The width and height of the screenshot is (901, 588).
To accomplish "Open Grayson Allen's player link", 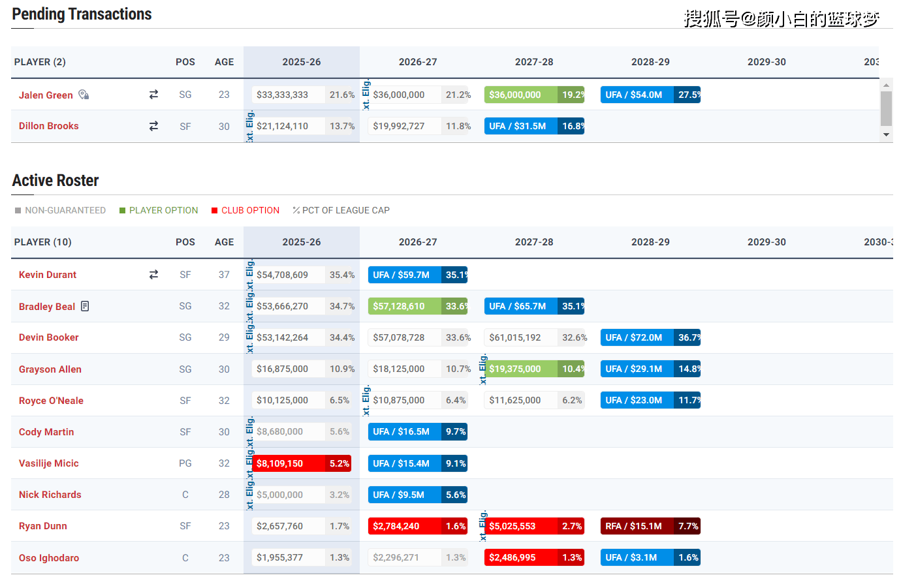I will coord(50,369).
